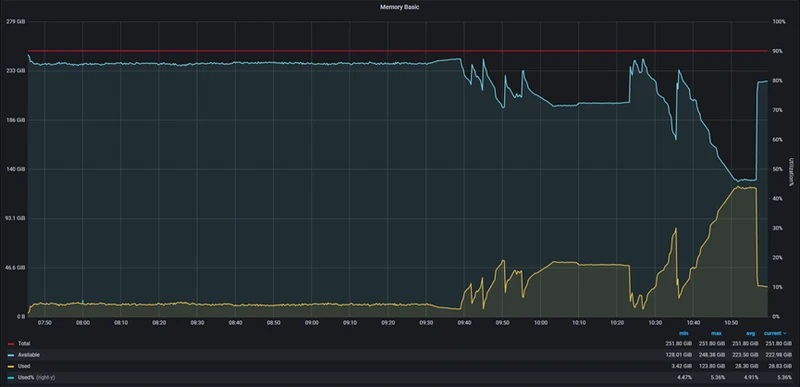
Task: Click the 233 GiB left axis label
Action: coord(15,71)
